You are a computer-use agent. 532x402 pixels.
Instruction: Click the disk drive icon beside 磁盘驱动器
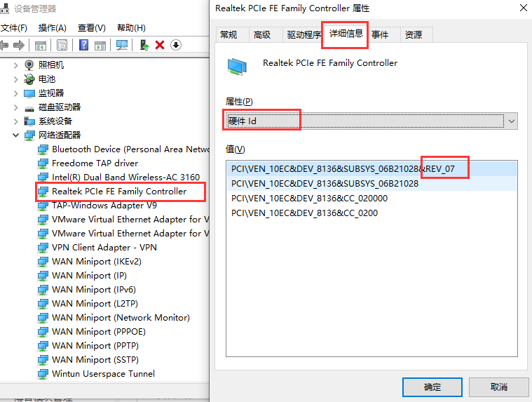(x=29, y=109)
